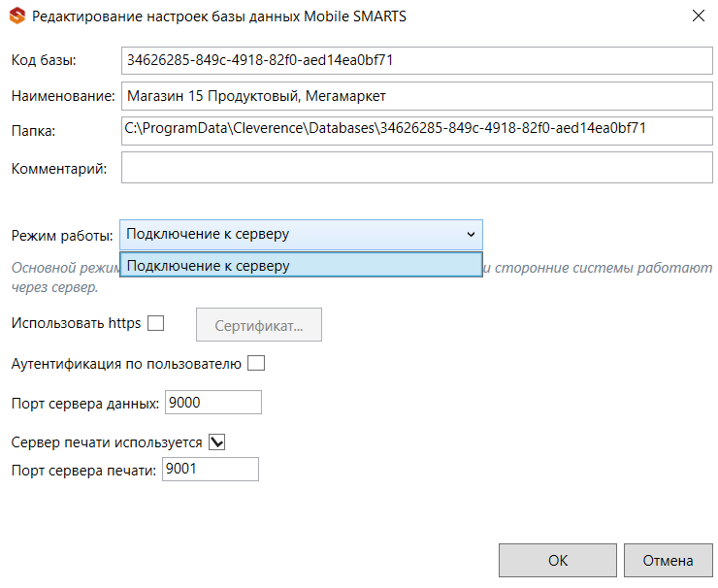The image size is (718, 588).
Task: Edit the Наименование field
Action: (x=416, y=96)
